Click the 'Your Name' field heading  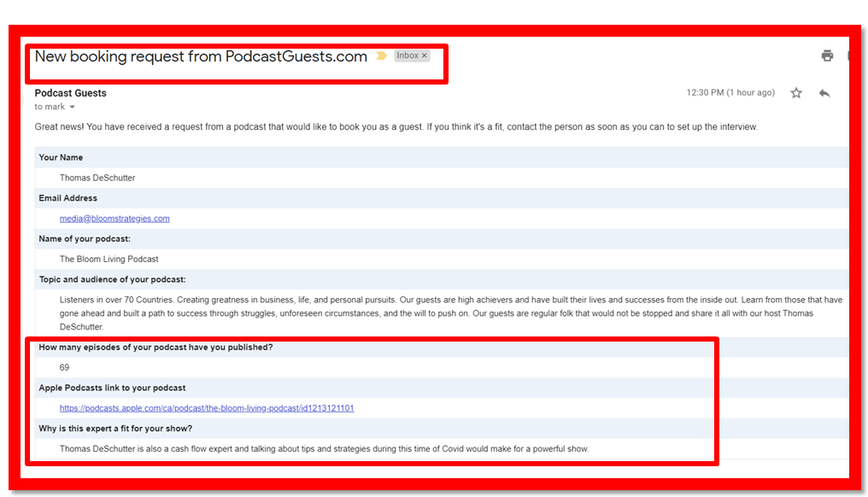pyautogui.click(x=61, y=158)
